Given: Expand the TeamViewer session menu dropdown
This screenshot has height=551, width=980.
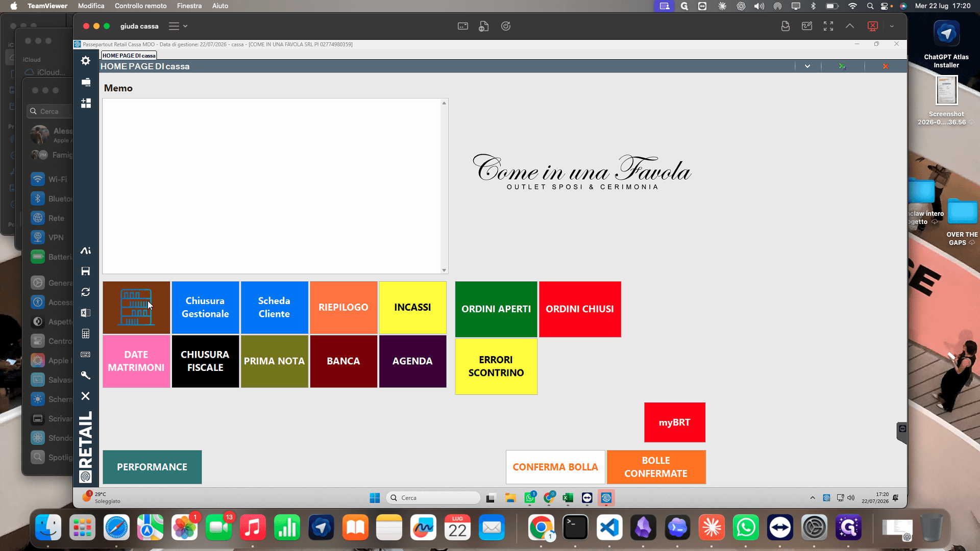Looking at the screenshot, I should click(178, 26).
